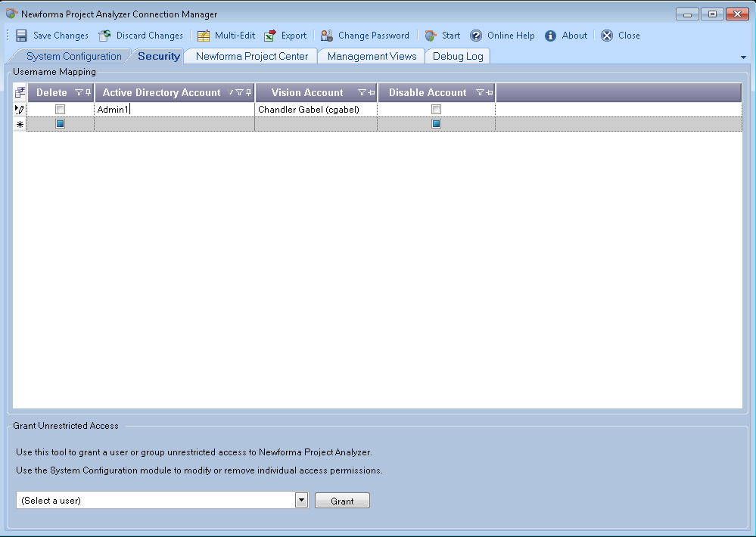Click pin icon in Active Directory Account column
756x537 pixels.
[249, 92]
